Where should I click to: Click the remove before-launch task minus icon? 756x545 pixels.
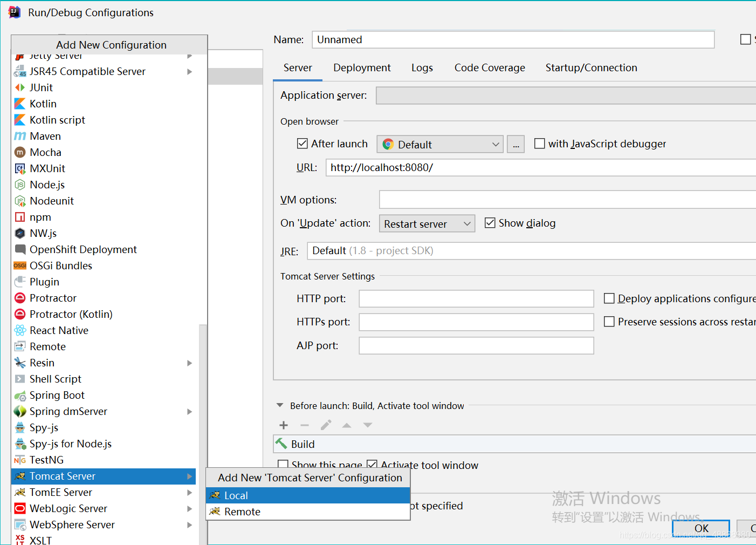tap(305, 425)
